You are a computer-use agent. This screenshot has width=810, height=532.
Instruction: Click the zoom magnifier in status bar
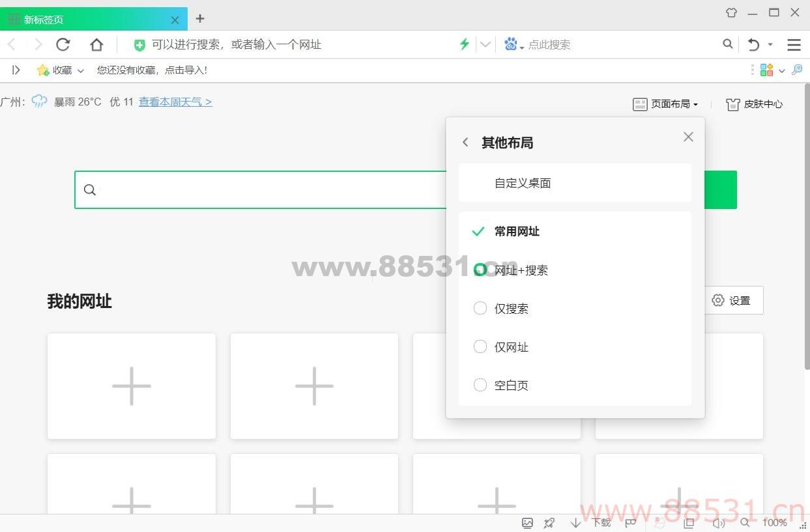tap(745, 523)
